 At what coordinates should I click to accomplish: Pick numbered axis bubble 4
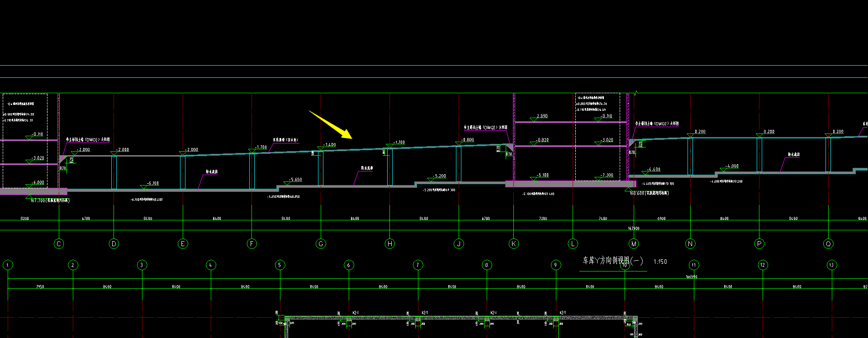pos(211,265)
